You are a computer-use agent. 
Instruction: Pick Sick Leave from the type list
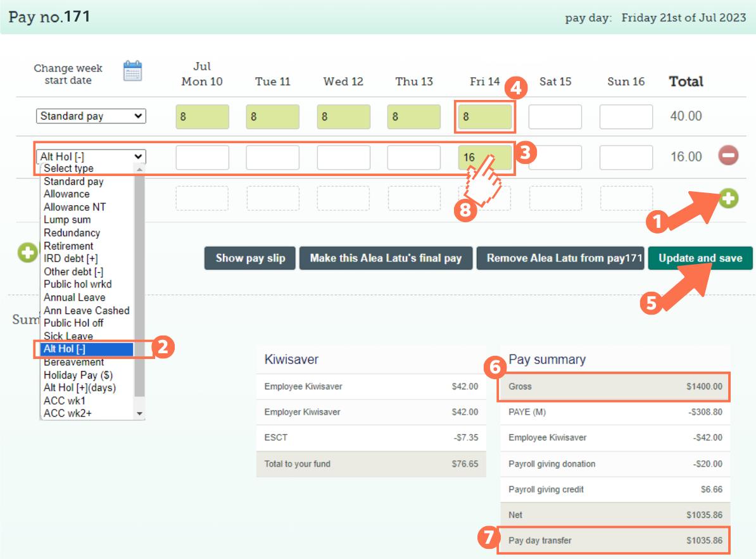pos(68,336)
